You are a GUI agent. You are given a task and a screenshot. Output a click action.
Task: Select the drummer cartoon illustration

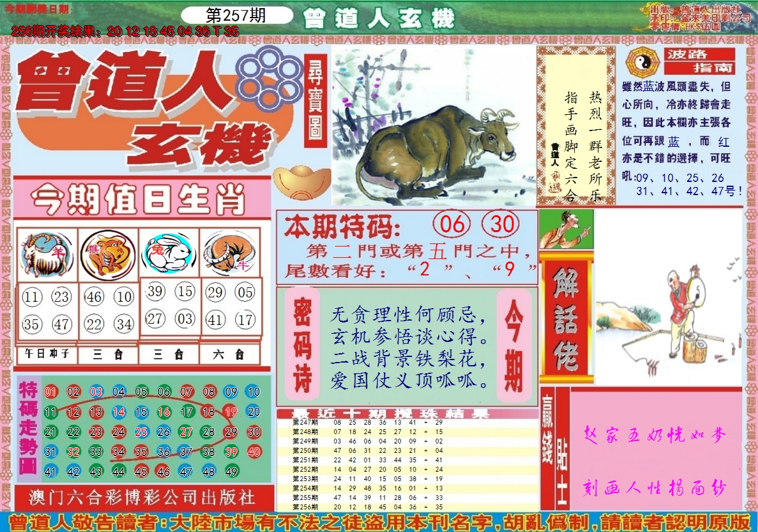pos(668,297)
